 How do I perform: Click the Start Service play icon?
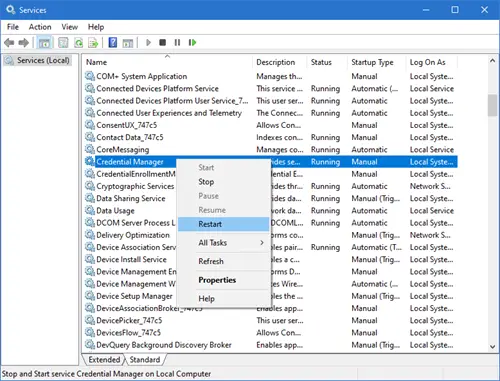coord(148,43)
